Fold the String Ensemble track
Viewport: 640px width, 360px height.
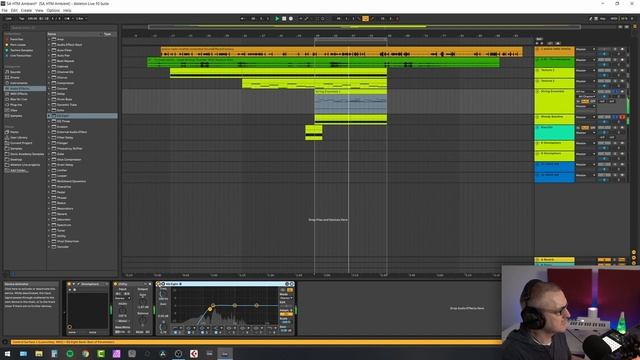[x=538, y=91]
